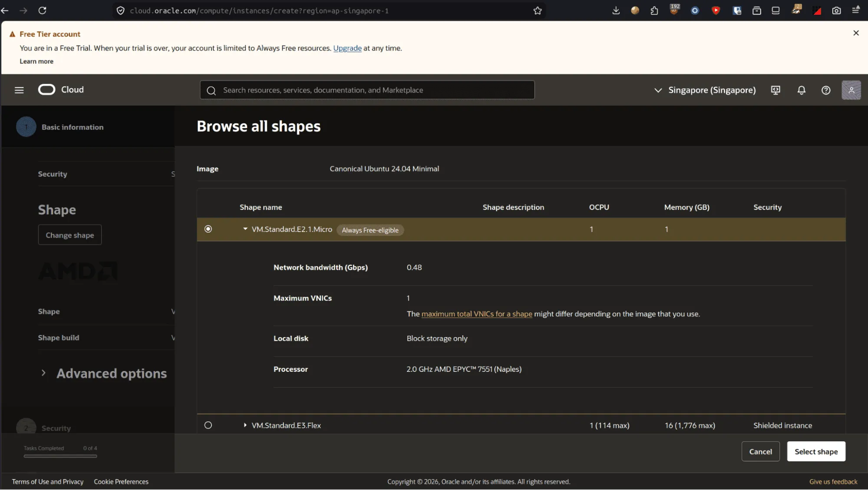This screenshot has height=490, width=868.
Task: Click the red and black grid extension icon
Action: tap(817, 10)
